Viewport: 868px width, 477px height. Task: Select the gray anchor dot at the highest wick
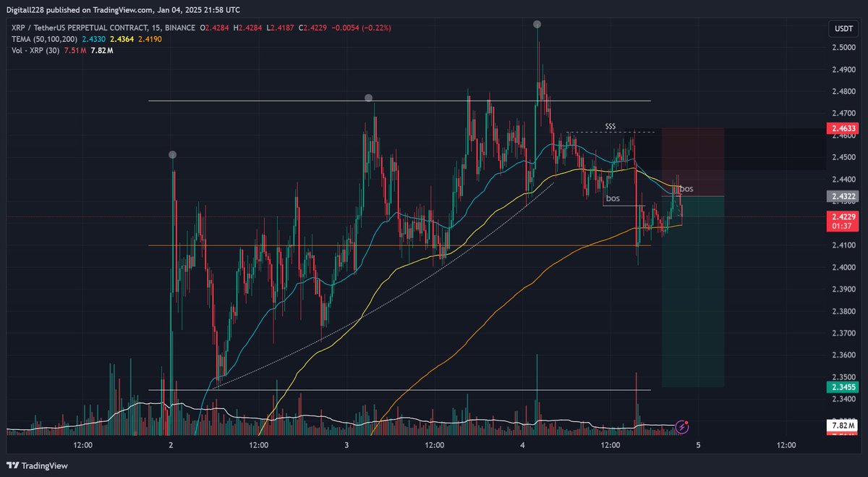click(537, 24)
